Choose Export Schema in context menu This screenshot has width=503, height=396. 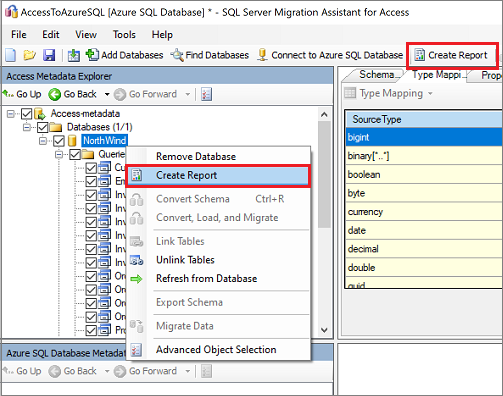click(x=218, y=302)
